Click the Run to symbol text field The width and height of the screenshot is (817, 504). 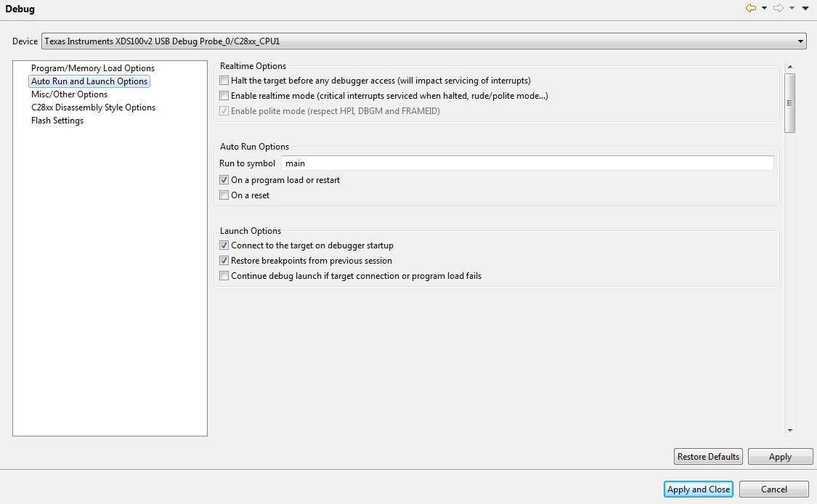(x=527, y=163)
